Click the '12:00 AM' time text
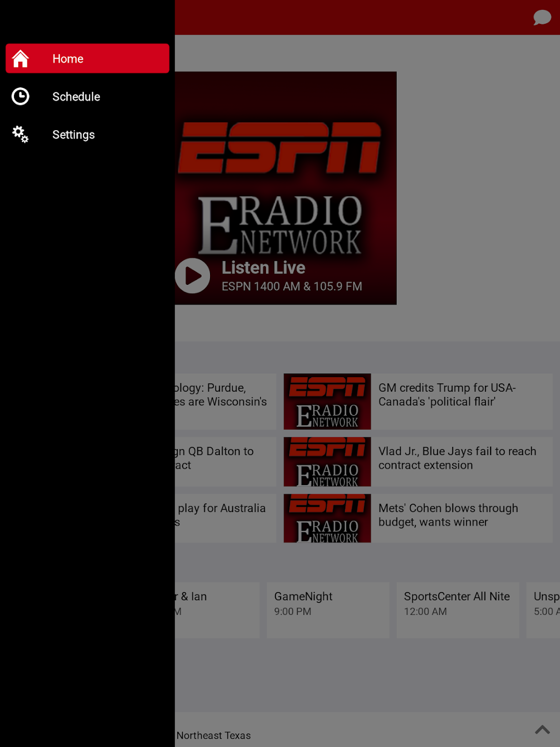 click(425, 612)
